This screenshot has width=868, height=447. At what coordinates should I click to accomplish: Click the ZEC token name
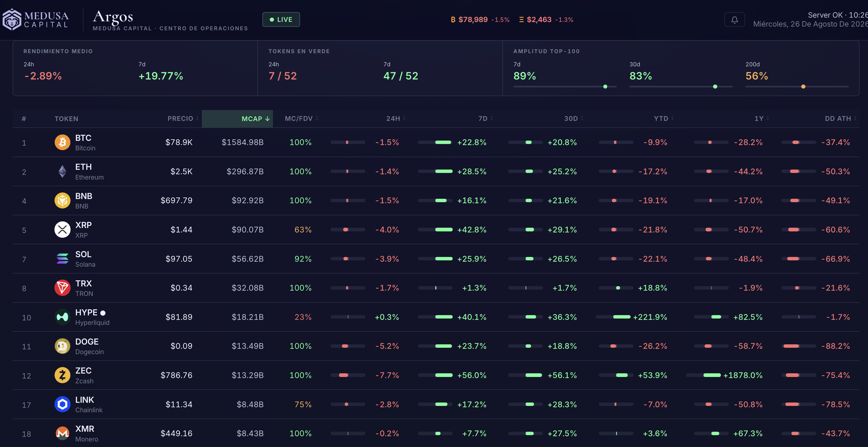83,370
